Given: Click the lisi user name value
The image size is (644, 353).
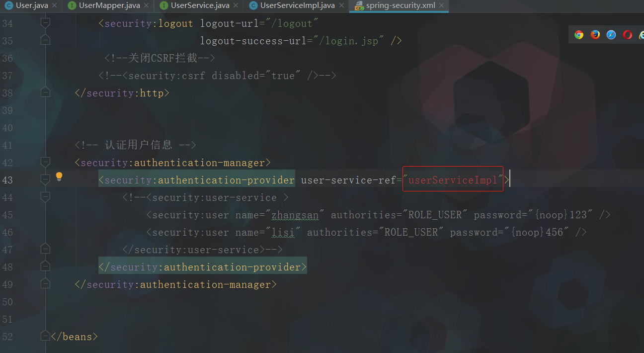Looking at the screenshot, I should (283, 232).
